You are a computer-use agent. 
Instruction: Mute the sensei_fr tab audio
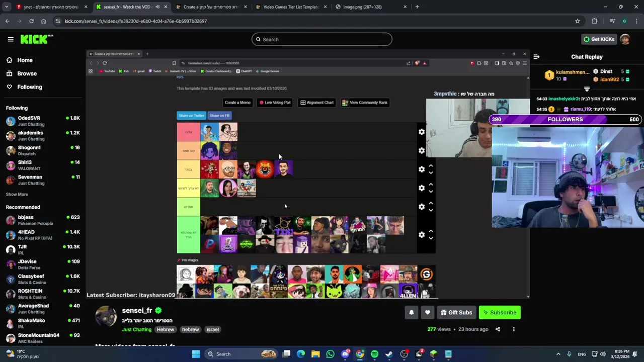coord(157,7)
